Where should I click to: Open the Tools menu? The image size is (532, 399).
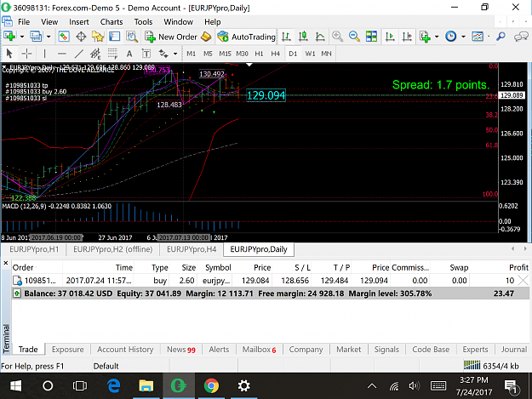(143, 22)
